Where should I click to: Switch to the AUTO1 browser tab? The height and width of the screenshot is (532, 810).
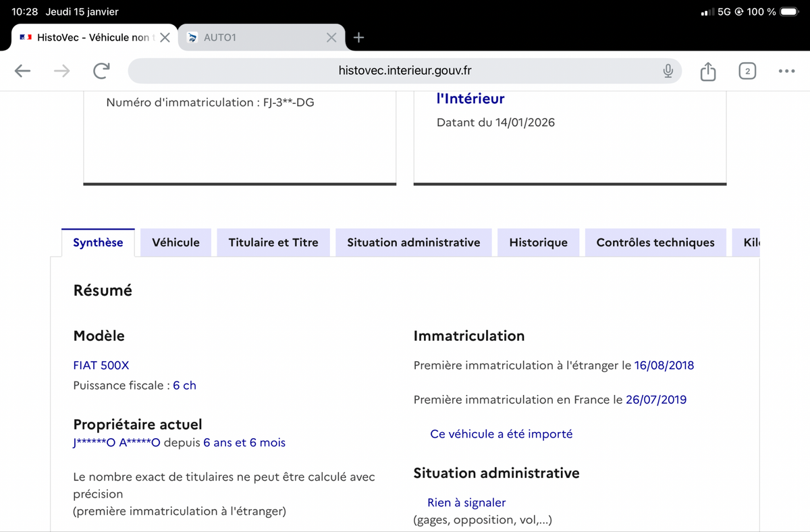(x=256, y=38)
